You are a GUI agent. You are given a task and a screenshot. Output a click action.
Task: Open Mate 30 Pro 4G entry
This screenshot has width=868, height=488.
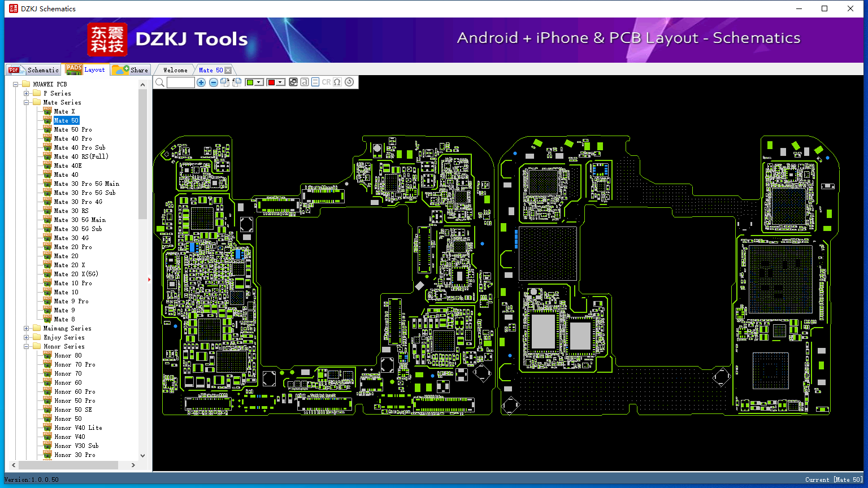pyautogui.click(x=79, y=202)
